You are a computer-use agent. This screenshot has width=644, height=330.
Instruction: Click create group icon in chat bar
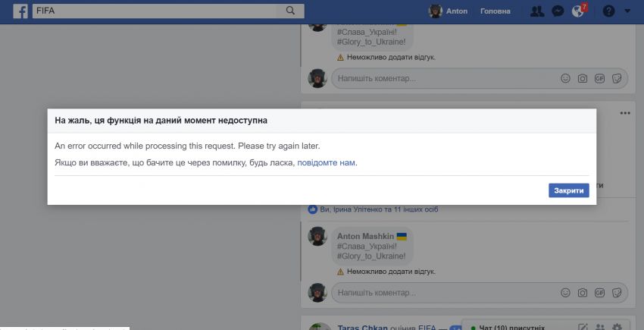click(600, 328)
